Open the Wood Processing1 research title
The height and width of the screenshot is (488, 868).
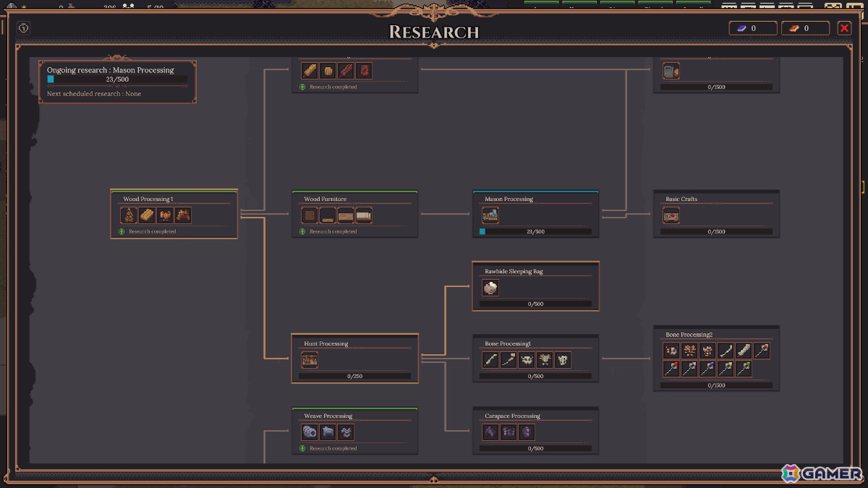148,199
